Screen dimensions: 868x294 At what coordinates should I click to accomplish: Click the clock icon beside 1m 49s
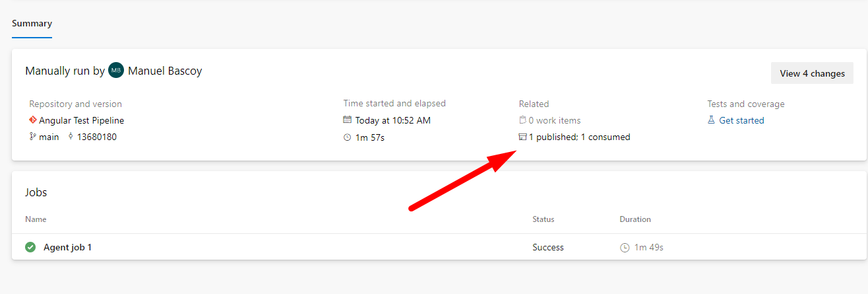point(625,248)
